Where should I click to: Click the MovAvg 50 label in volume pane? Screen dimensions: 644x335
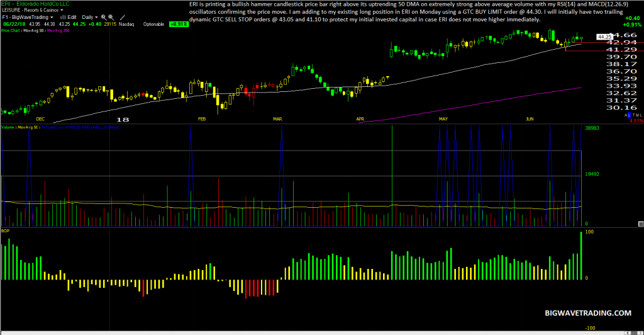28,127
